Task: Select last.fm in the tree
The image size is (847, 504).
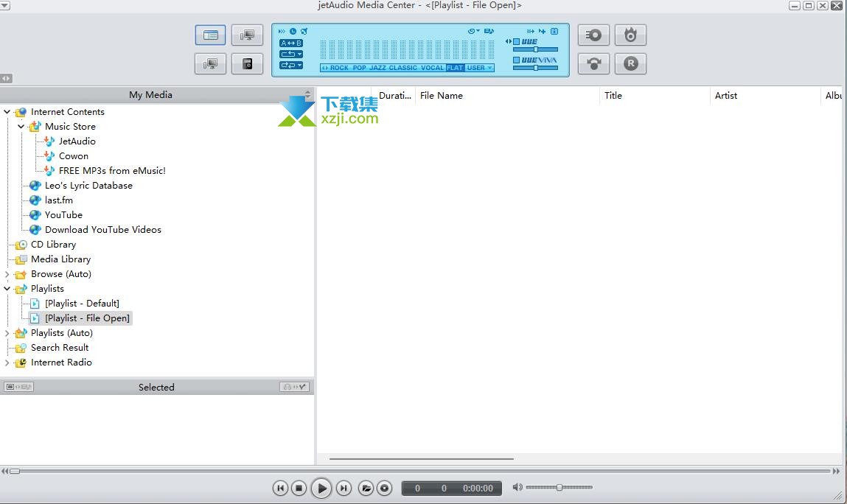Action: point(58,200)
